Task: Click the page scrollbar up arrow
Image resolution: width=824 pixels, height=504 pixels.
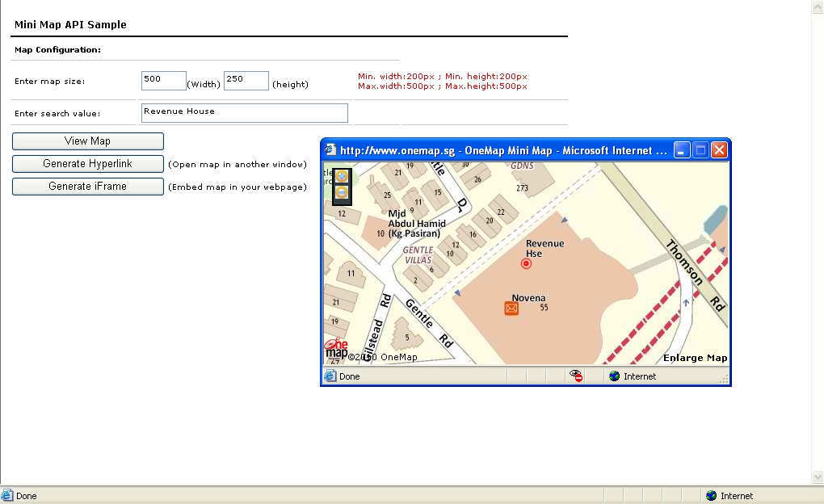Action: (818, 6)
